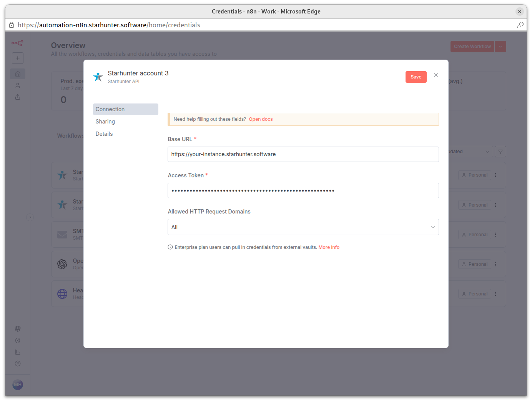Click the password key icon in address bar
Screen dimensions: 532x402
click(520, 25)
